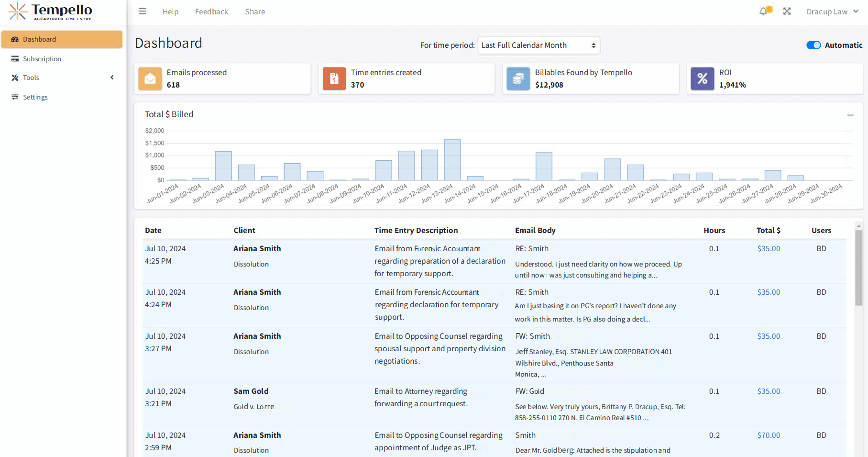Click the ROI percent icon

[702, 78]
